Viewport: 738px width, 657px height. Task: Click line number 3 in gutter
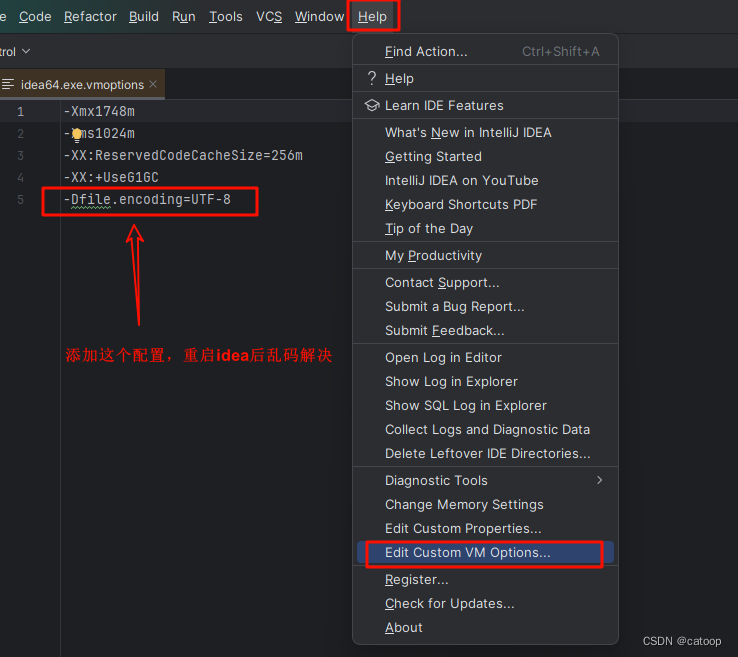click(20, 155)
